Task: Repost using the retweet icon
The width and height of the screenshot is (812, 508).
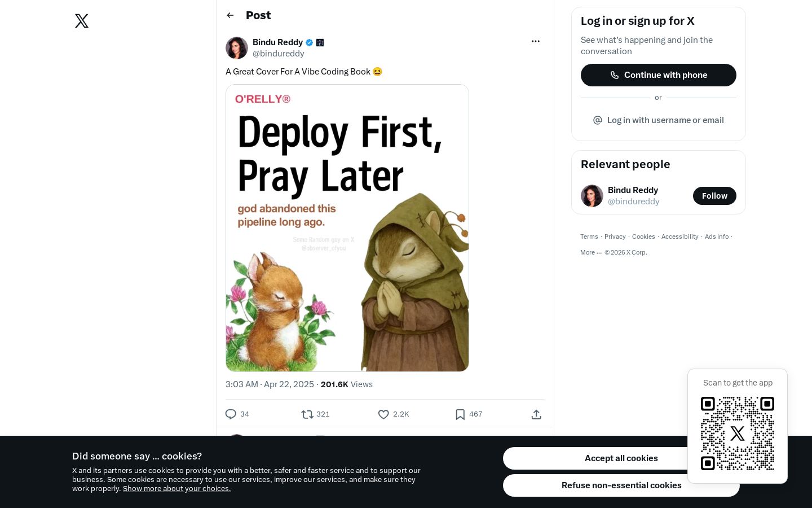Action: tap(307, 414)
